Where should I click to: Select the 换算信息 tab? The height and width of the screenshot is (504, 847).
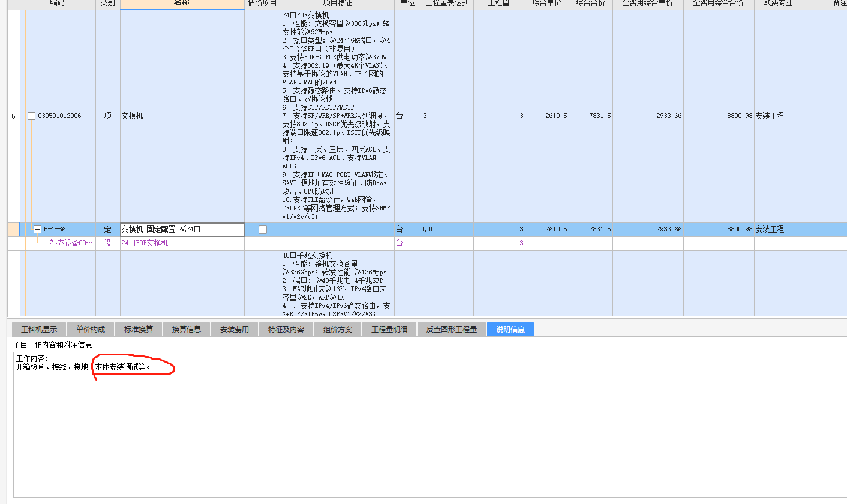(x=187, y=330)
